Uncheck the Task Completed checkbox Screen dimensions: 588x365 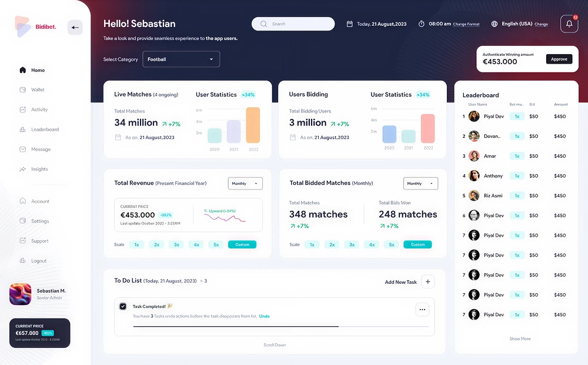[x=123, y=306]
